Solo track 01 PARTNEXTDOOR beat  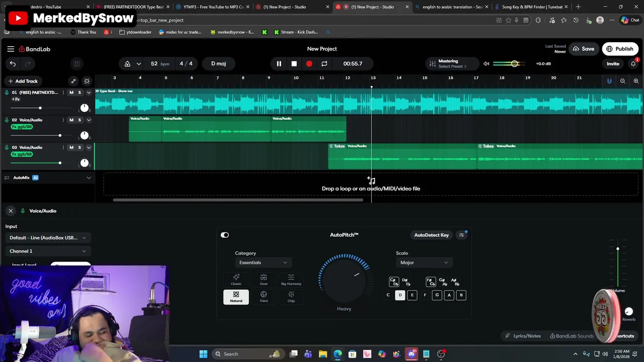[x=79, y=93]
